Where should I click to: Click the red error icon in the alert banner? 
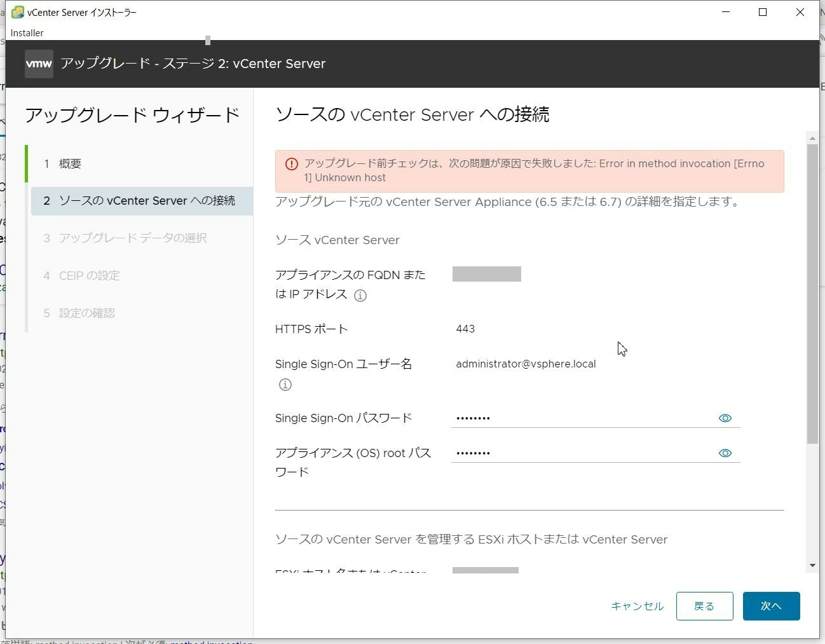291,164
